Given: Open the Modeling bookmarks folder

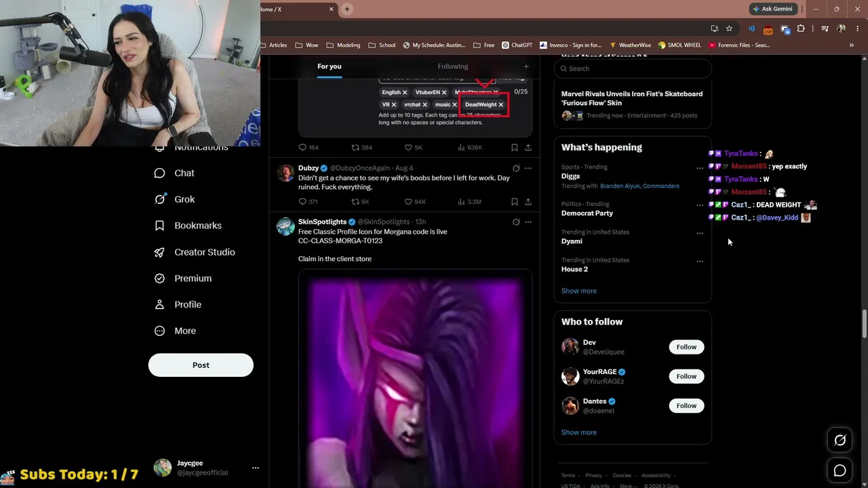Looking at the screenshot, I should pos(343,45).
